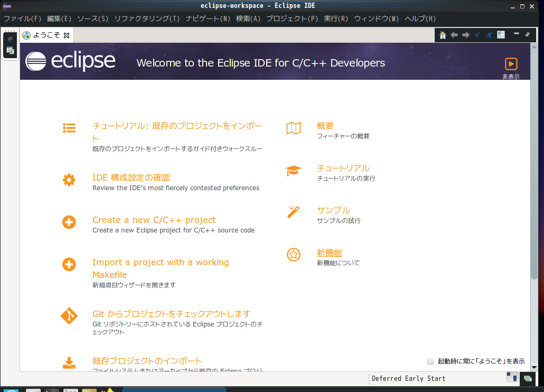Open the 実行(R) menu
544x392 pixels.
[x=336, y=18]
